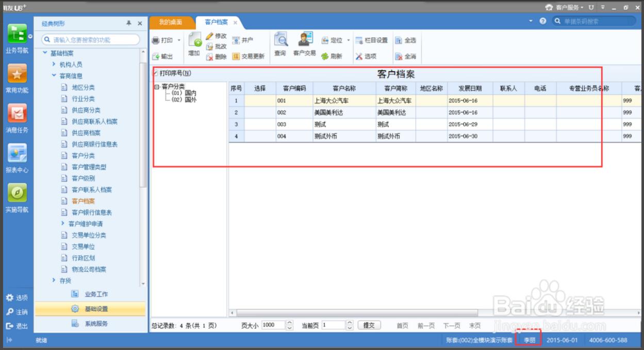
Task: Click 全选 to select all records
Action: click(x=399, y=41)
